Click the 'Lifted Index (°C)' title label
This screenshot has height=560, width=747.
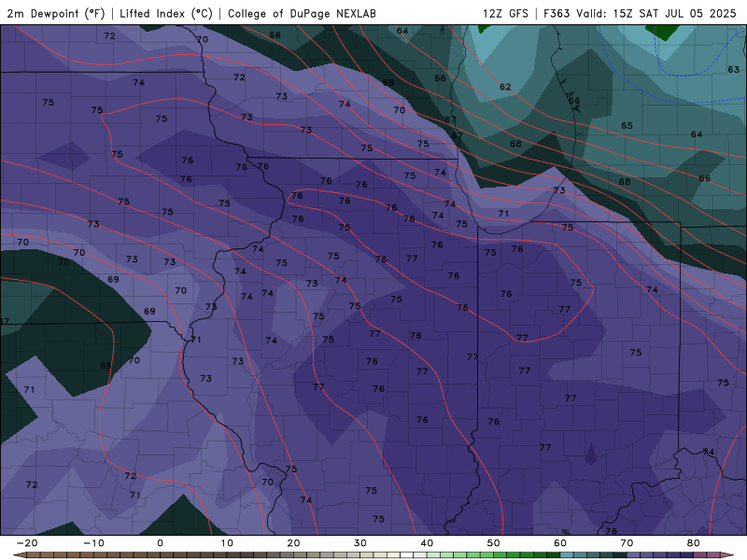(166, 14)
